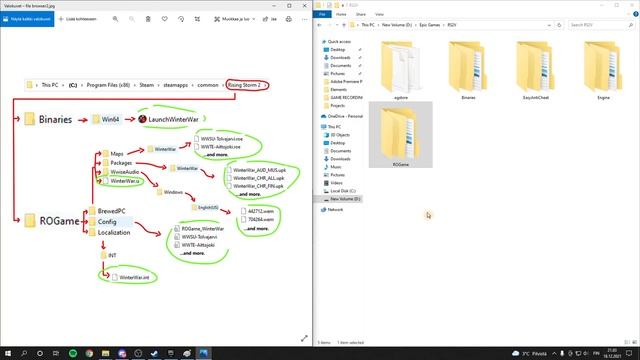Open the 'Muokkaa ja luo' dropdown

pos(235,19)
